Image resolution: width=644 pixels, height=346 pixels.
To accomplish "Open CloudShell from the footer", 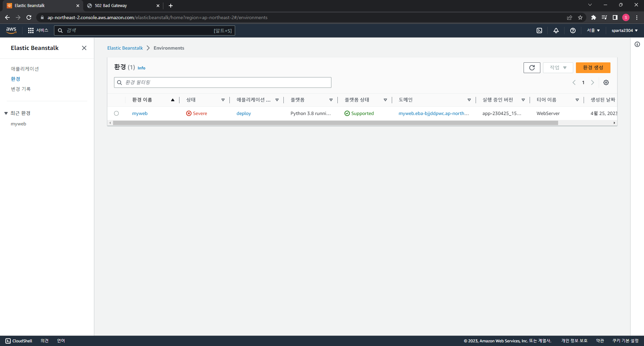I will [x=19, y=341].
